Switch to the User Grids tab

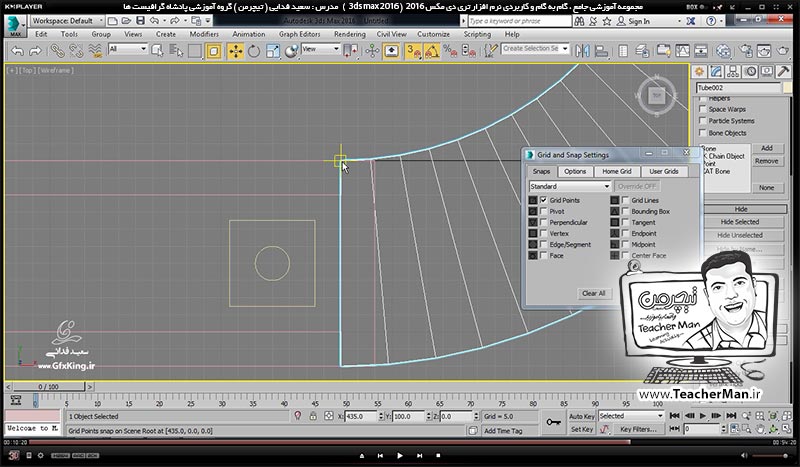point(664,171)
